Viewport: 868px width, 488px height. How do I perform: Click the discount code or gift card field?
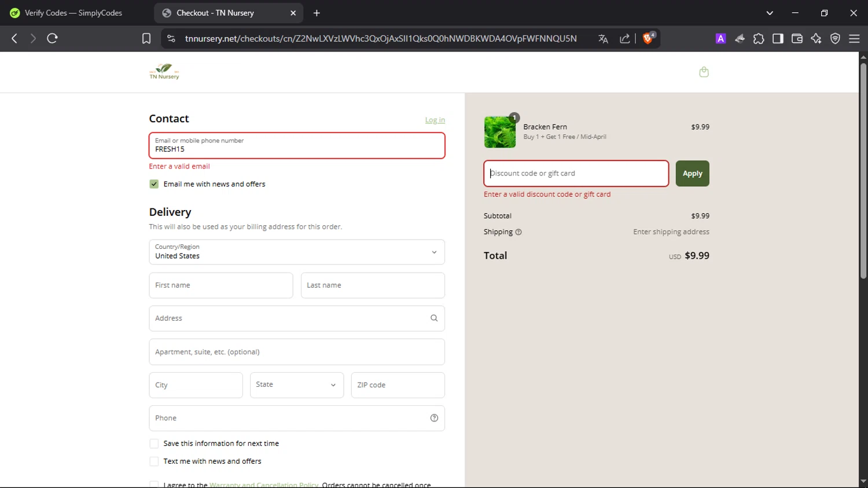576,173
